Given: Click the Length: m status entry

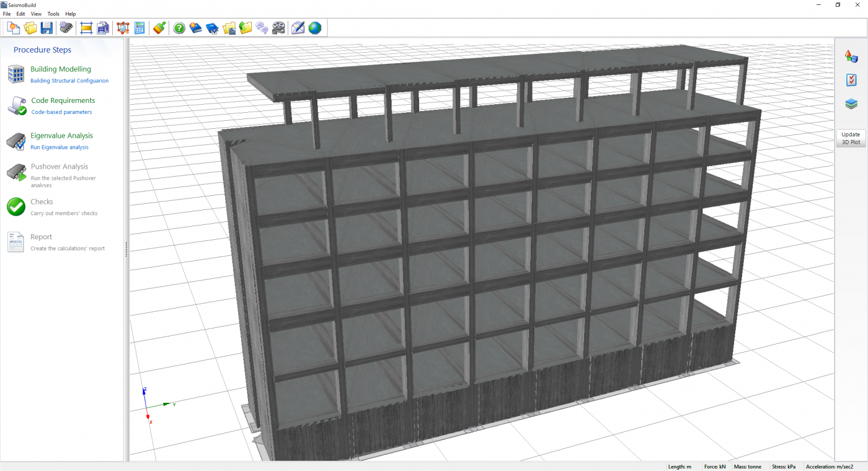Looking at the screenshot, I should click(680, 467).
